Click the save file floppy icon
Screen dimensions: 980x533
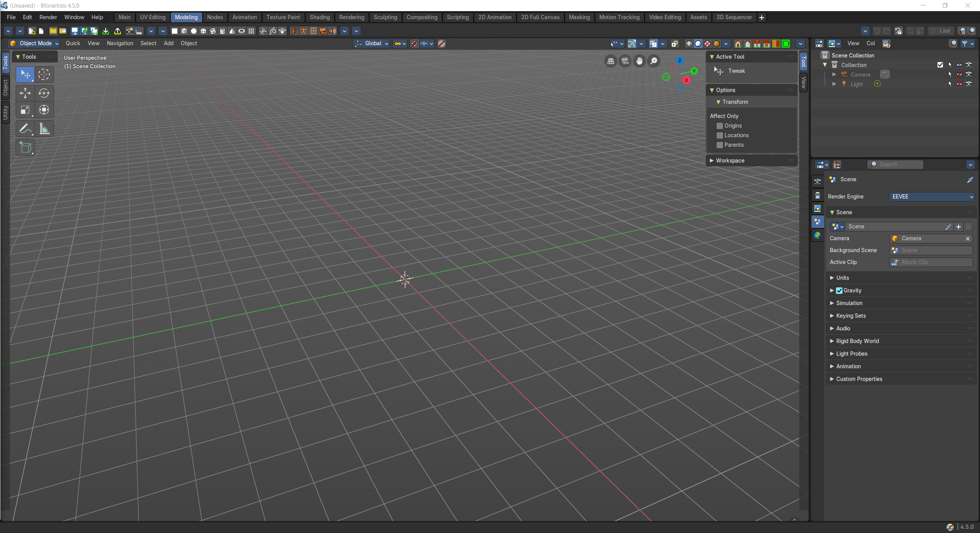[75, 31]
